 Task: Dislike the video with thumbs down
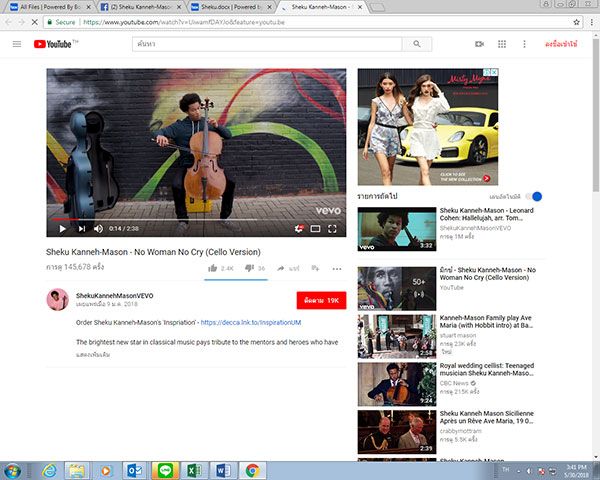(x=248, y=268)
